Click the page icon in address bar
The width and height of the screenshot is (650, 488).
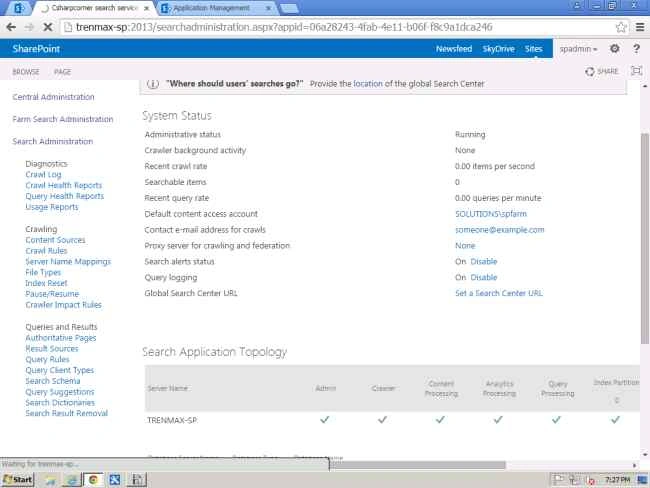68,27
